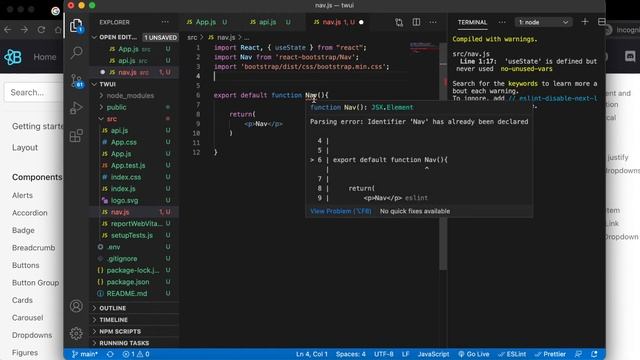The height and width of the screenshot is (360, 640).
Task: Click feedback icon in status bar
Action: coord(578,354)
